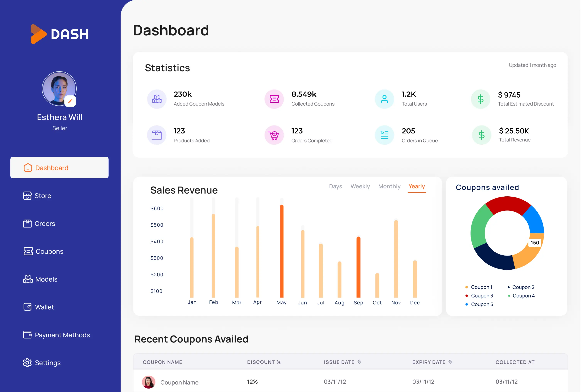Go to the Payment Methods page

(62, 335)
